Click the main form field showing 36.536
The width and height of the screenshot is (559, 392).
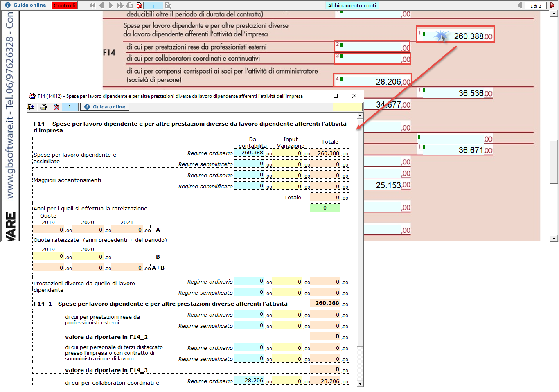click(x=455, y=93)
